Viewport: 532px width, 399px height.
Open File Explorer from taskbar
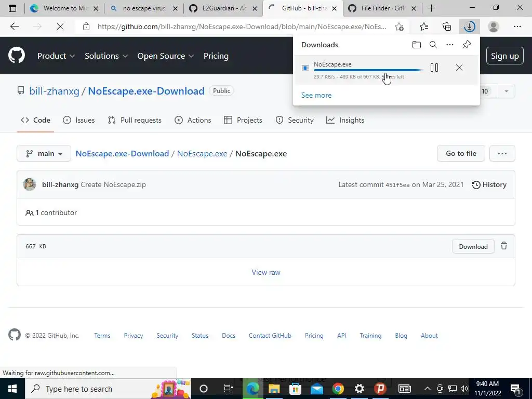coord(274,389)
